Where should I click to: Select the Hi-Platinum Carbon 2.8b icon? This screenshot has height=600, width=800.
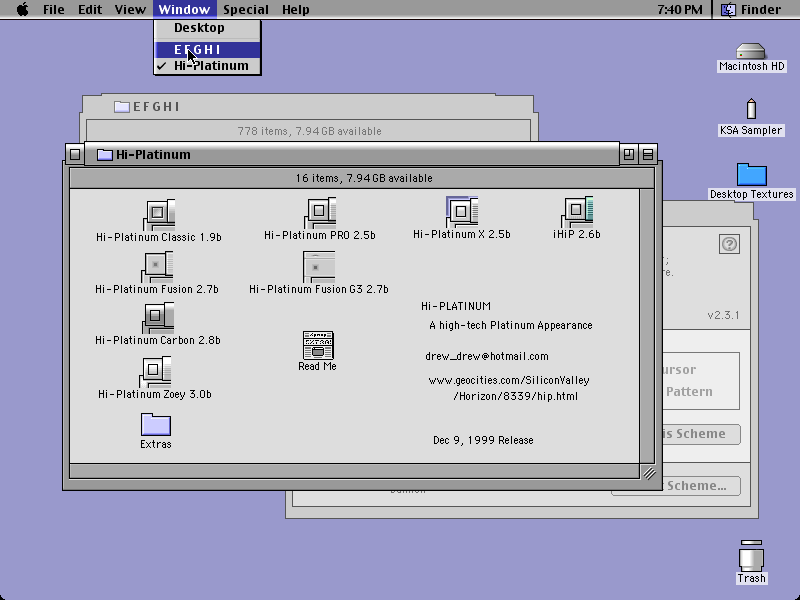158,318
